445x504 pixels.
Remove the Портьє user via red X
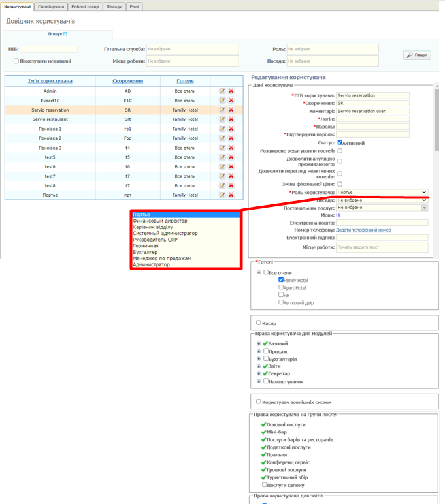(231, 195)
